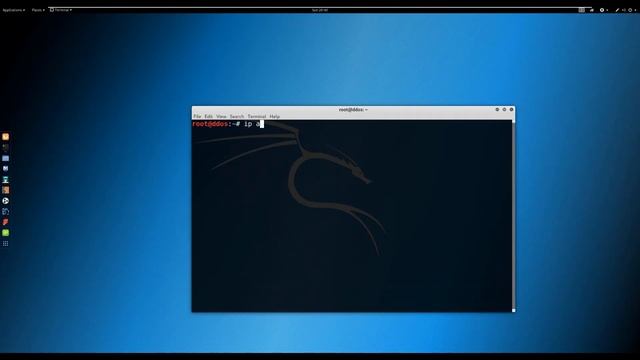Open the Terminal menu in the terminal menu bar
The height and width of the screenshot is (360, 640).
coord(257,116)
